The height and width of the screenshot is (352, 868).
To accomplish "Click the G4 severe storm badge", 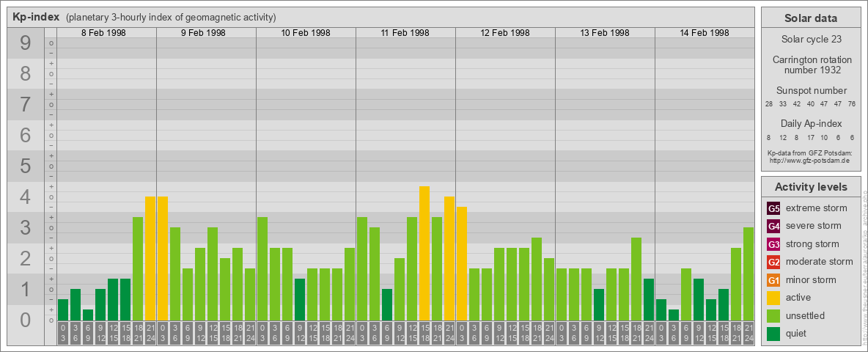I will [773, 227].
